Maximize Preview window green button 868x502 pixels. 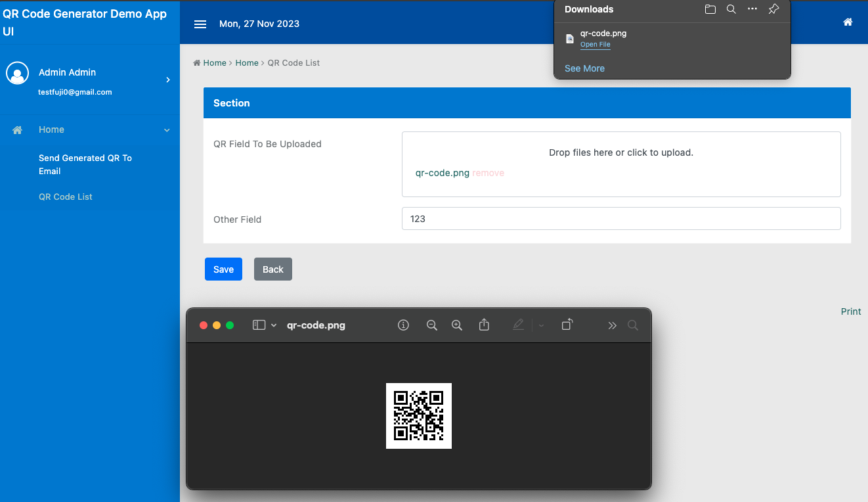pos(230,325)
